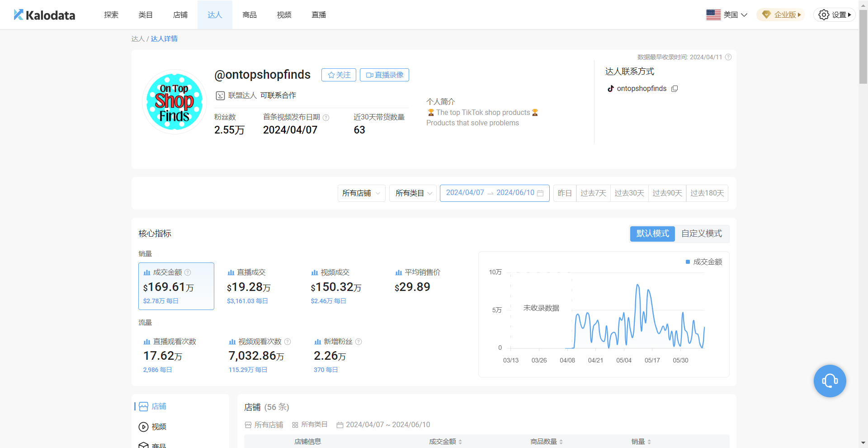Screen dimensions: 868x448
Task: Open the 所有类目 dropdown
Action: [x=413, y=193]
